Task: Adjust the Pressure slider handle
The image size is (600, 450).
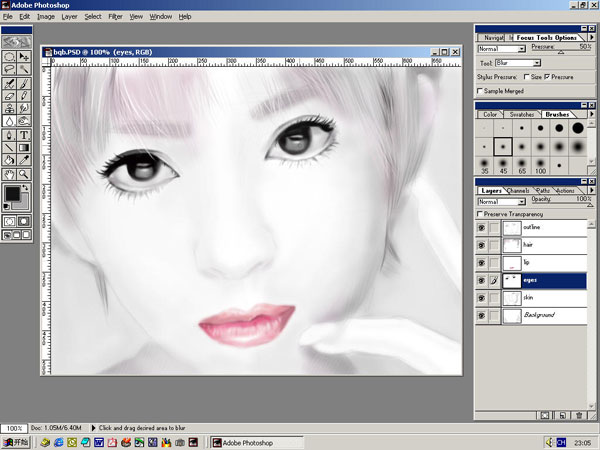Action: tap(561, 52)
